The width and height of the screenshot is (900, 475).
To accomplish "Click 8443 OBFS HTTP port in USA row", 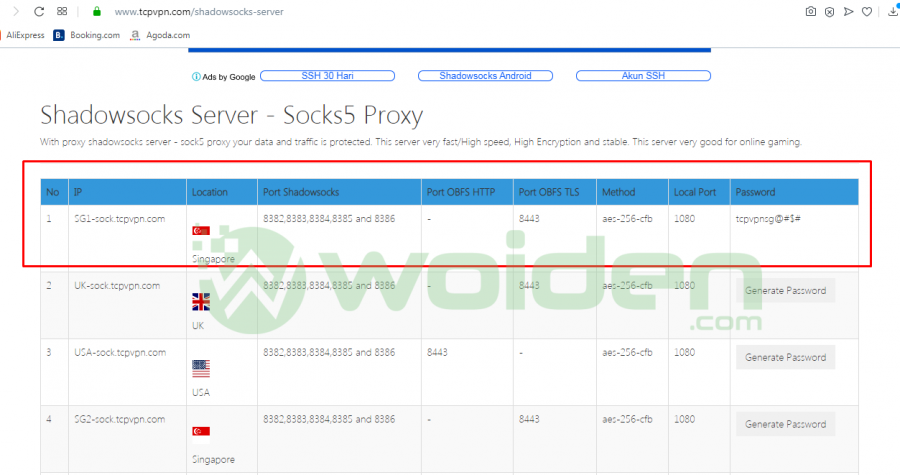I will pyautogui.click(x=437, y=352).
